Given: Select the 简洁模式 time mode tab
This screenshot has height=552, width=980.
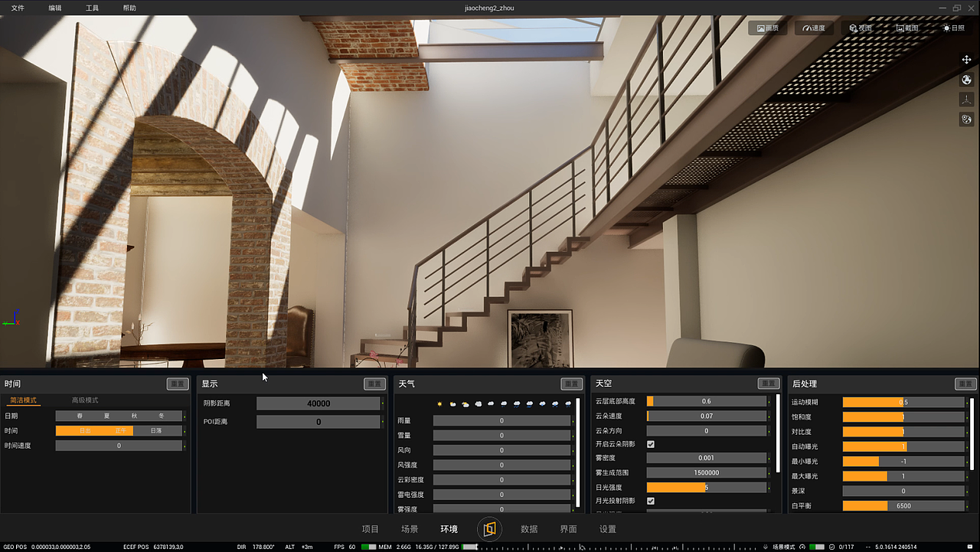Looking at the screenshot, I should 23,400.
